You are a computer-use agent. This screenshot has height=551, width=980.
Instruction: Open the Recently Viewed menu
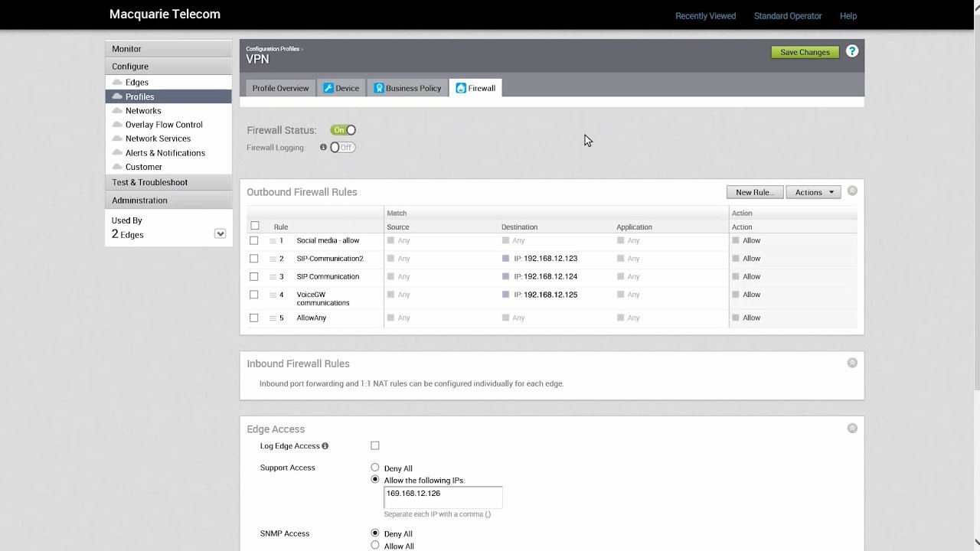point(705,15)
